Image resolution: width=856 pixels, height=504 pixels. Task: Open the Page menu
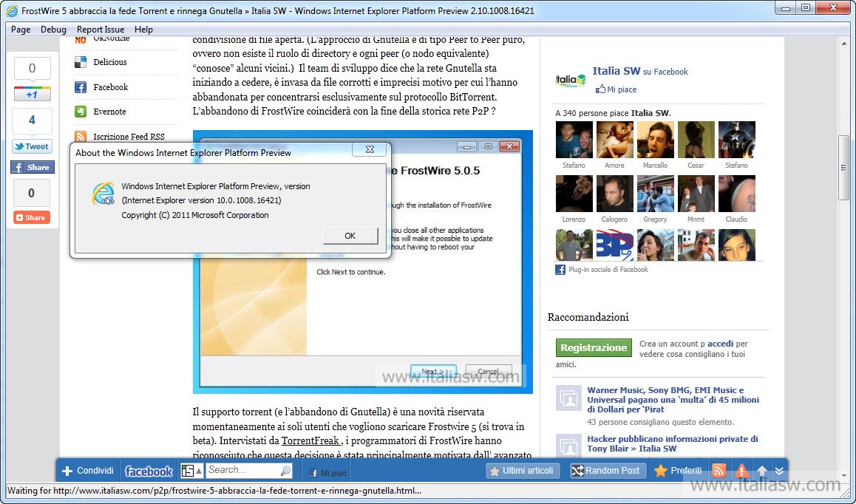pos(21,30)
